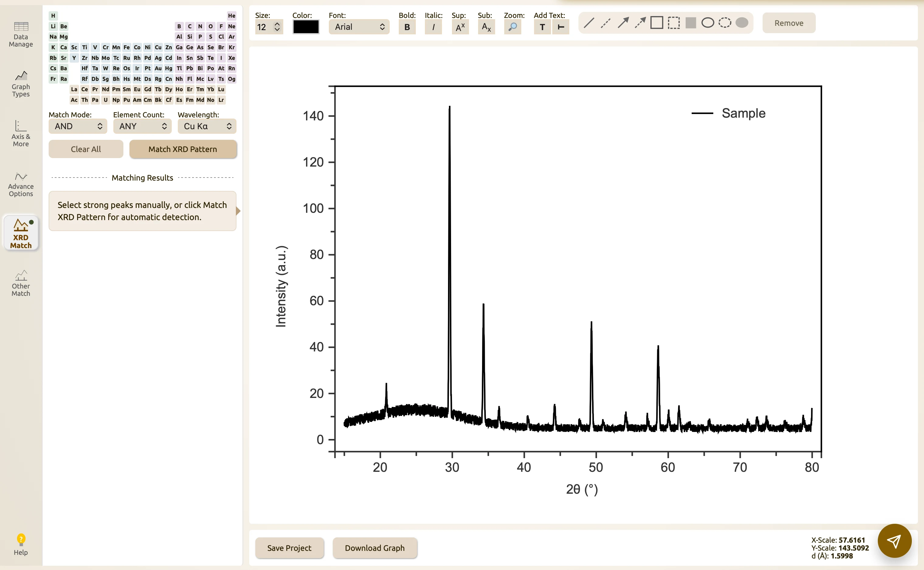The image size is (924, 570).
Task: Select the solid ellipse outline tool
Action: 707,23
